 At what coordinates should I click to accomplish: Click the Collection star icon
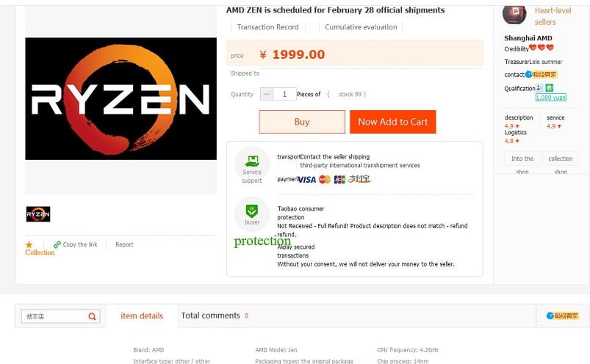tap(29, 244)
